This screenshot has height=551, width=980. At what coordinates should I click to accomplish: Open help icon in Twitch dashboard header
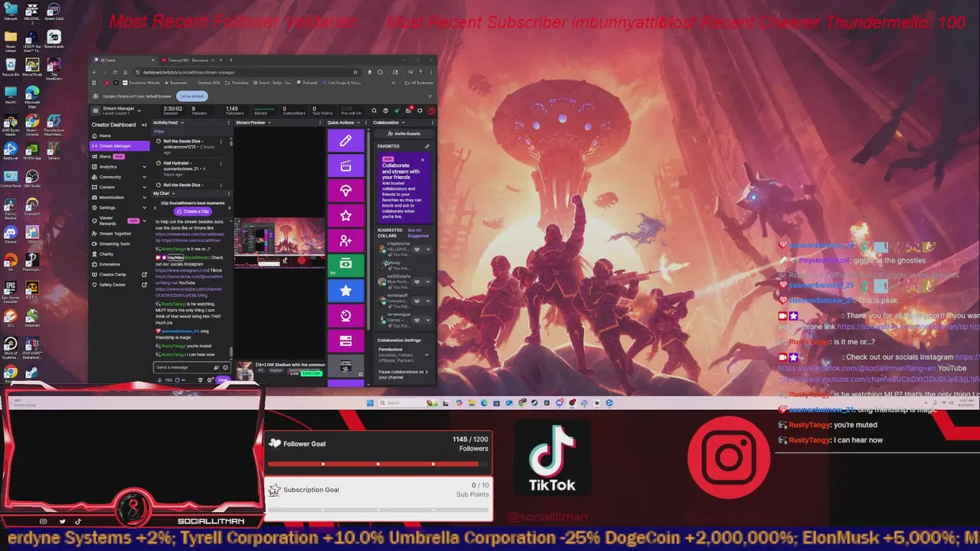[386, 110]
